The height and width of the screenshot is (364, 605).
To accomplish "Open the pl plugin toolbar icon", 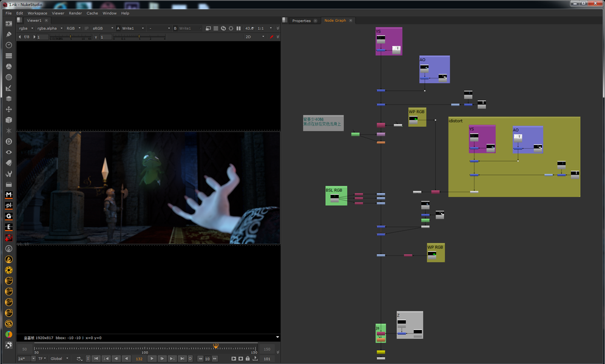I will click(x=8, y=206).
